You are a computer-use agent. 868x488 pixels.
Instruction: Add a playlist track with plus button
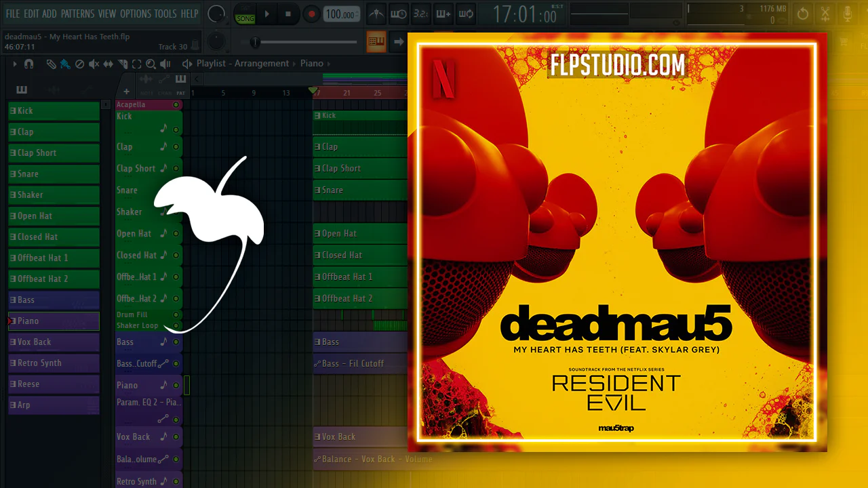tap(126, 92)
